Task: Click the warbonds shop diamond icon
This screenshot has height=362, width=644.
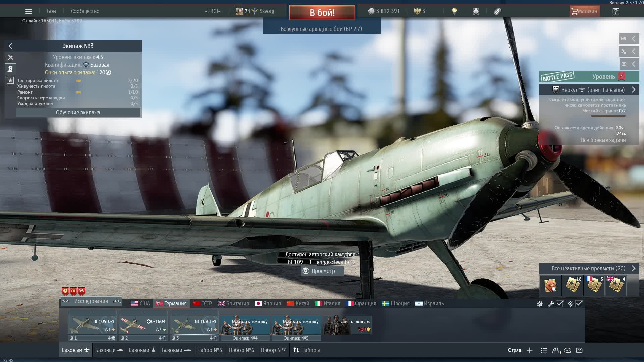Action: tap(476, 11)
